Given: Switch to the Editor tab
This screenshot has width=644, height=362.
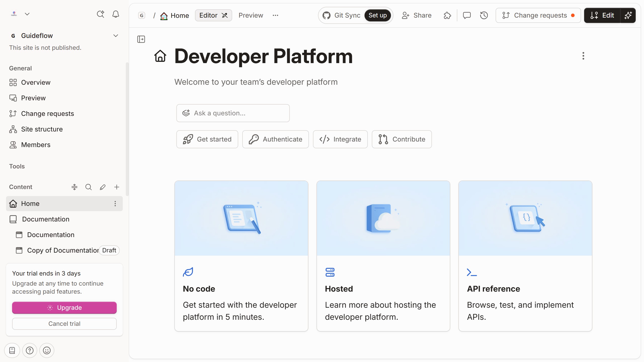Looking at the screenshot, I should (213, 16).
